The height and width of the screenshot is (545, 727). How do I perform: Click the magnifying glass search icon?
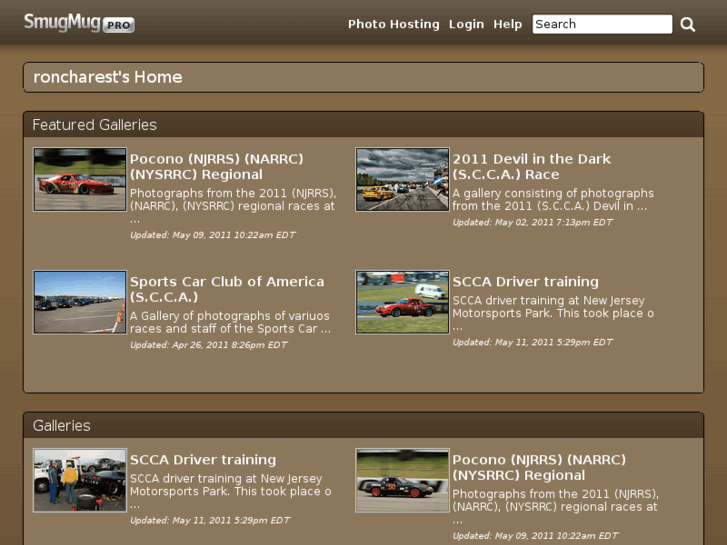688,24
